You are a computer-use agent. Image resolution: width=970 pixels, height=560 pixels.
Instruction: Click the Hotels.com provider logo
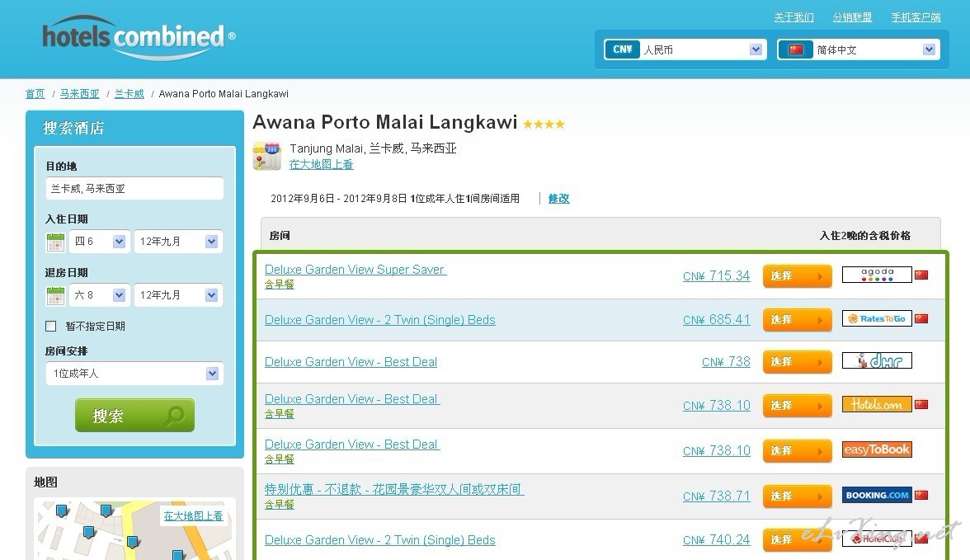[876, 405]
